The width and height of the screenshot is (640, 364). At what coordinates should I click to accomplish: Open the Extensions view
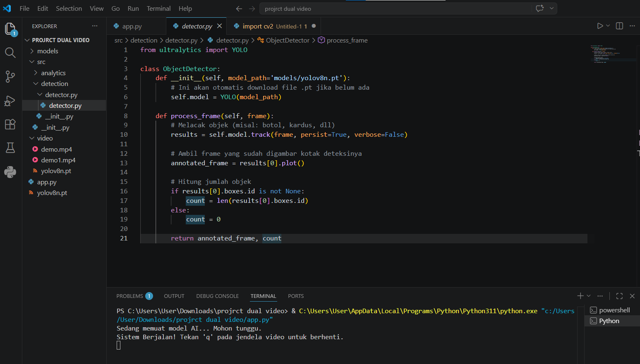(x=10, y=124)
